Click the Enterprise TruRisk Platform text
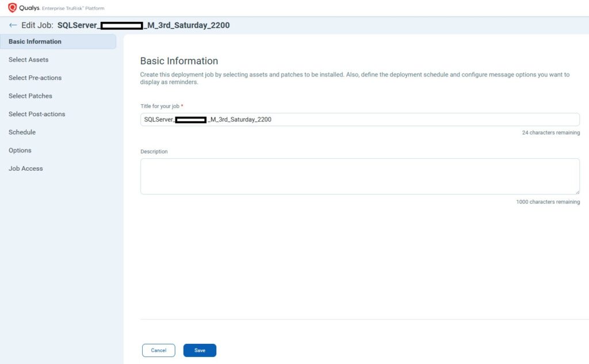 point(73,9)
